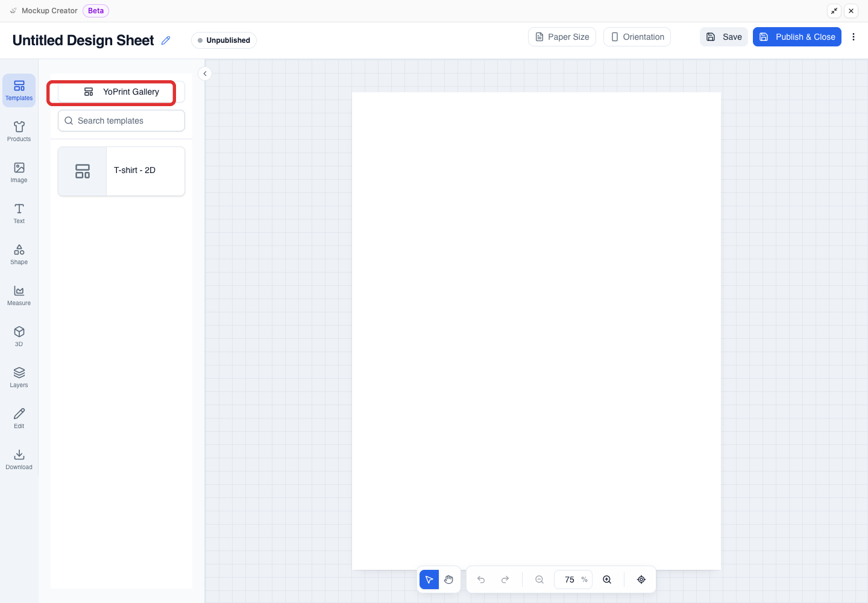
Task: Click the YoPrint Gallery button
Action: click(121, 92)
